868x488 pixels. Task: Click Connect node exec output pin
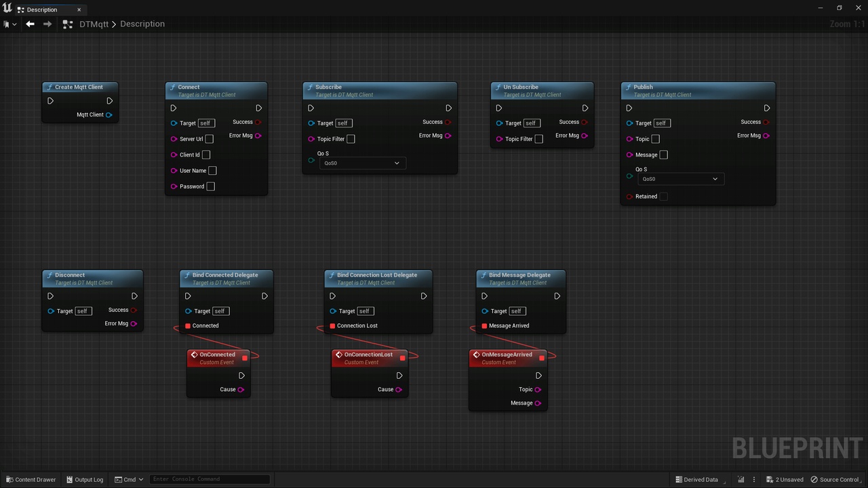point(259,108)
